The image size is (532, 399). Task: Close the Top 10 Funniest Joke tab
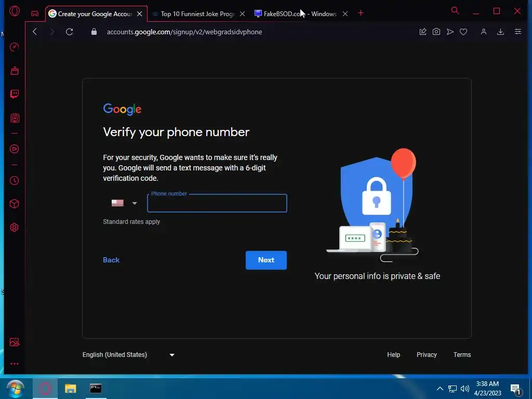pyautogui.click(x=242, y=14)
